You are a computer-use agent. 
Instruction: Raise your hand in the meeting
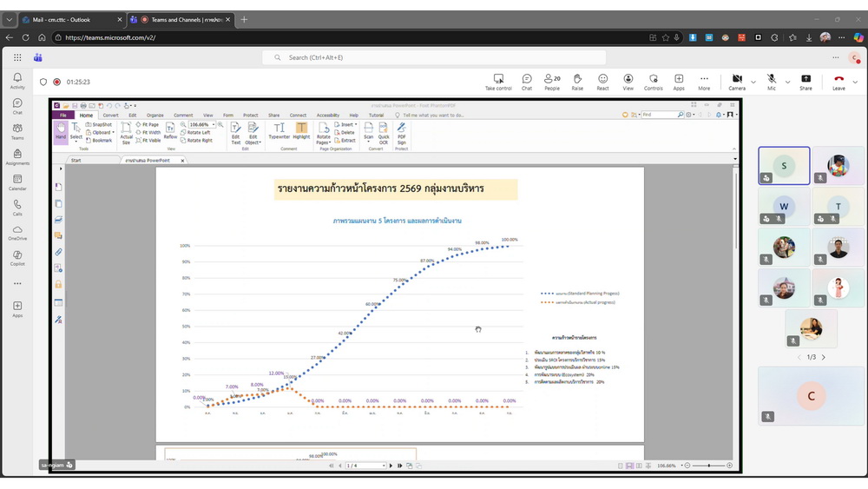click(577, 82)
